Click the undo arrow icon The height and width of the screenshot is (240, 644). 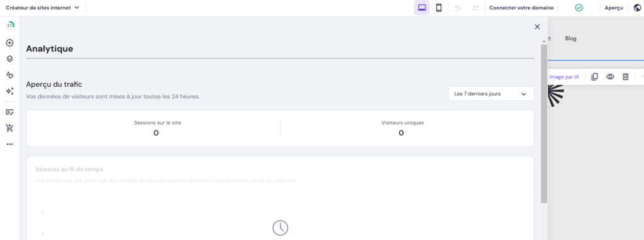458,8
